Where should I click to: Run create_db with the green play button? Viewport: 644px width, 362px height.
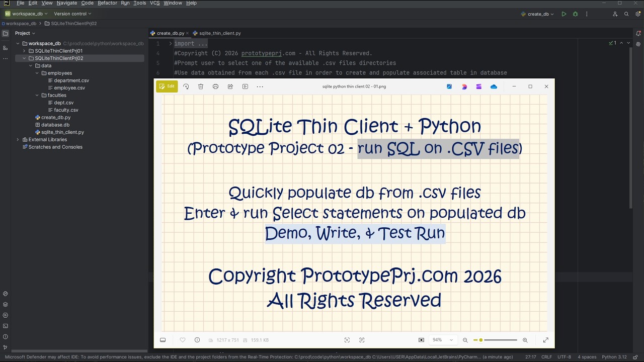pos(564,14)
